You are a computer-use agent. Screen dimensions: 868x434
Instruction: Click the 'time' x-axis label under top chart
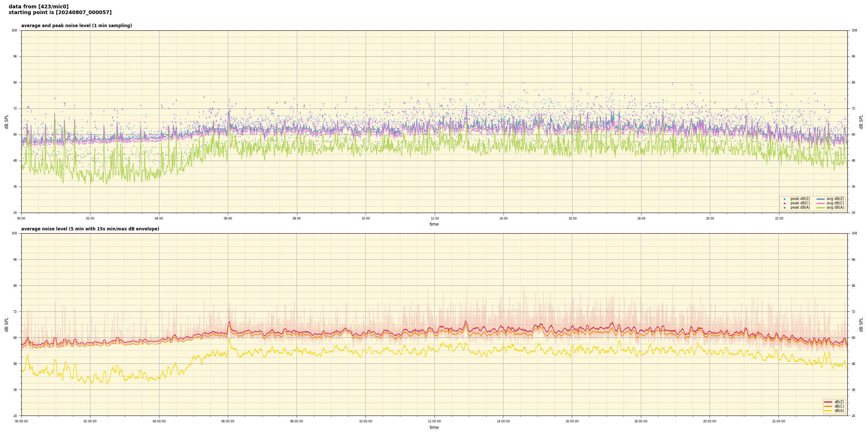[434, 224]
